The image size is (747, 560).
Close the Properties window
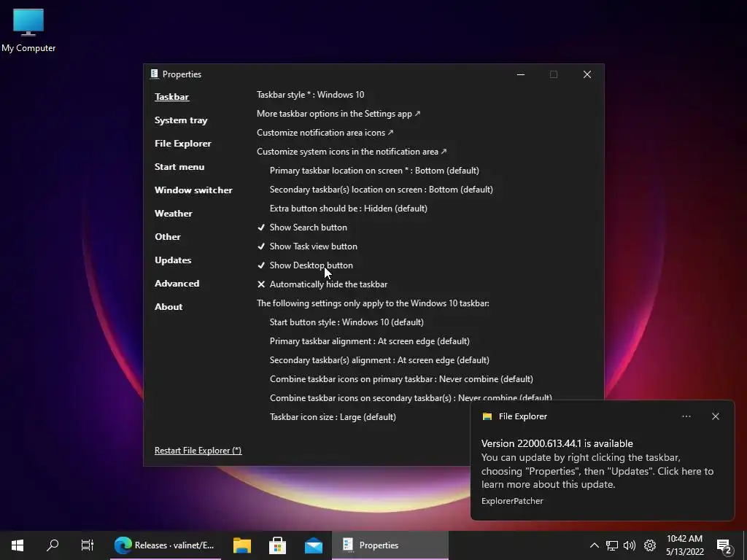[x=587, y=74]
